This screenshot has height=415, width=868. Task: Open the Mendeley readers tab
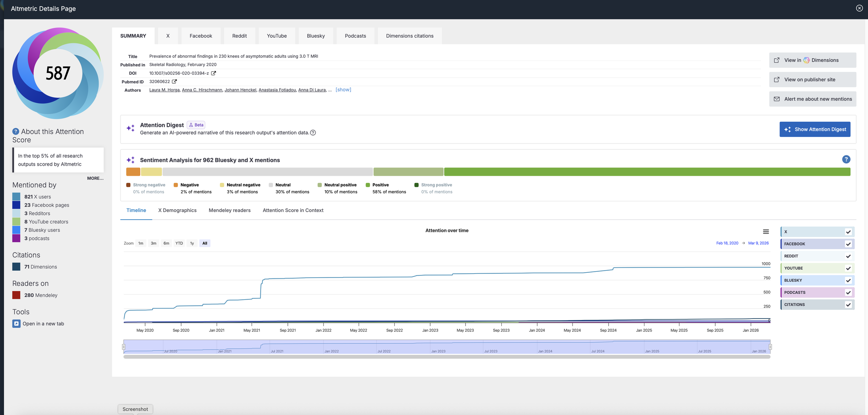tap(229, 211)
